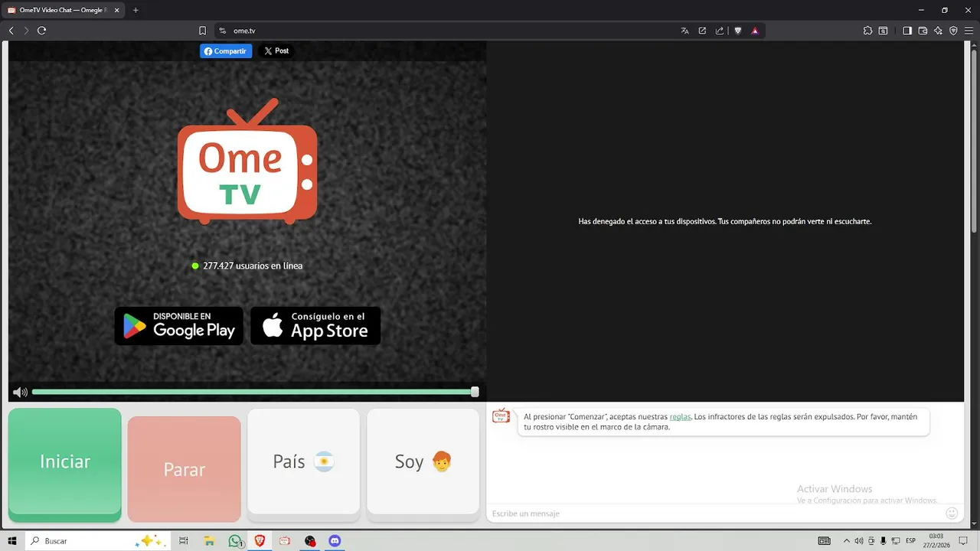Open the Soy gender selector

[423, 461]
